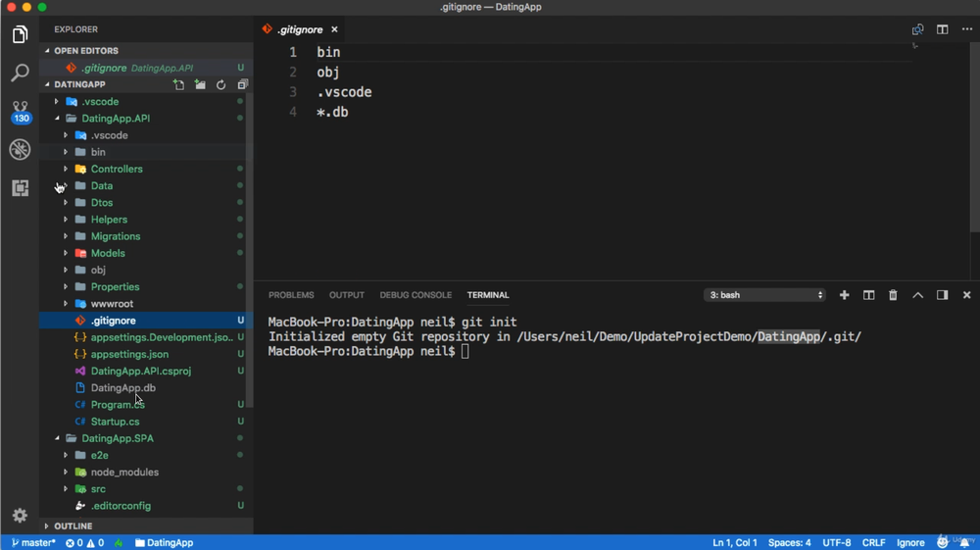Click Ln 1, Col 1 in status bar
The width and height of the screenshot is (980, 550).
[735, 542]
